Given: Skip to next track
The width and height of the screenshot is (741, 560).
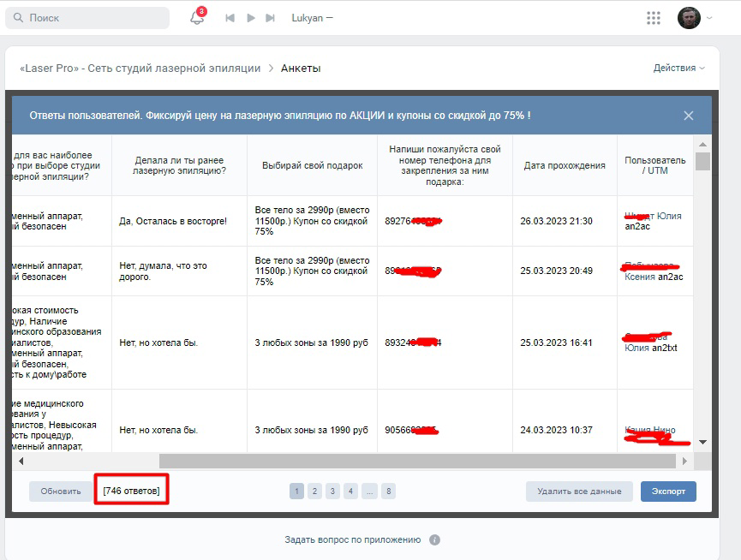Looking at the screenshot, I should (271, 18).
